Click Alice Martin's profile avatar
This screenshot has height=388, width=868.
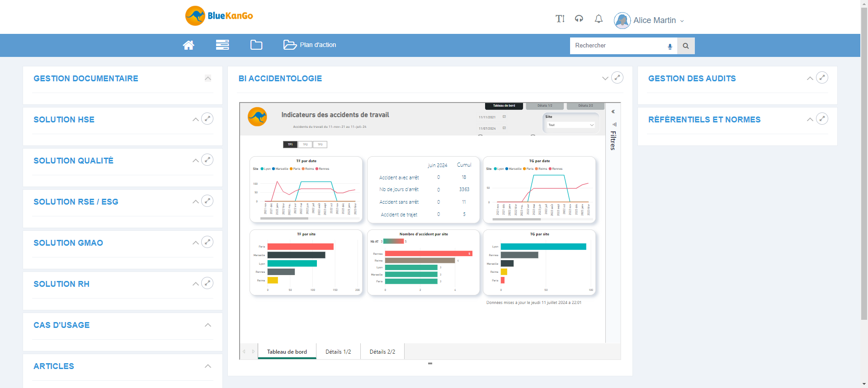[622, 20]
